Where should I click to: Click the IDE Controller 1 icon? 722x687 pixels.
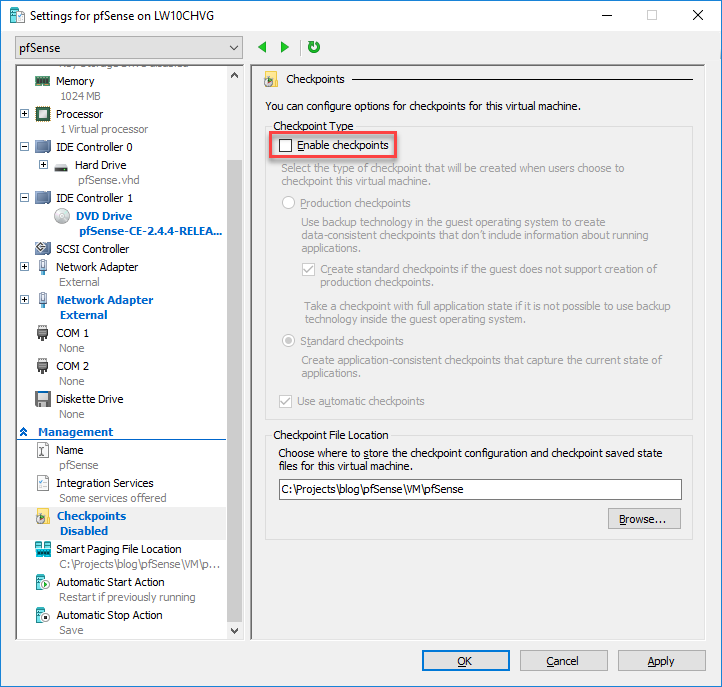pyautogui.click(x=43, y=198)
